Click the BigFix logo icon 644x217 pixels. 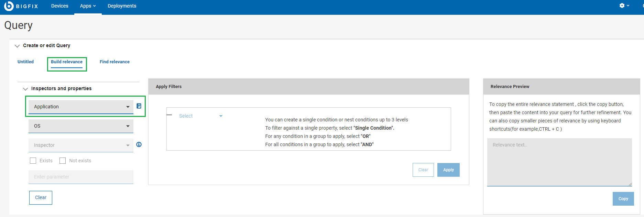coord(9,6)
